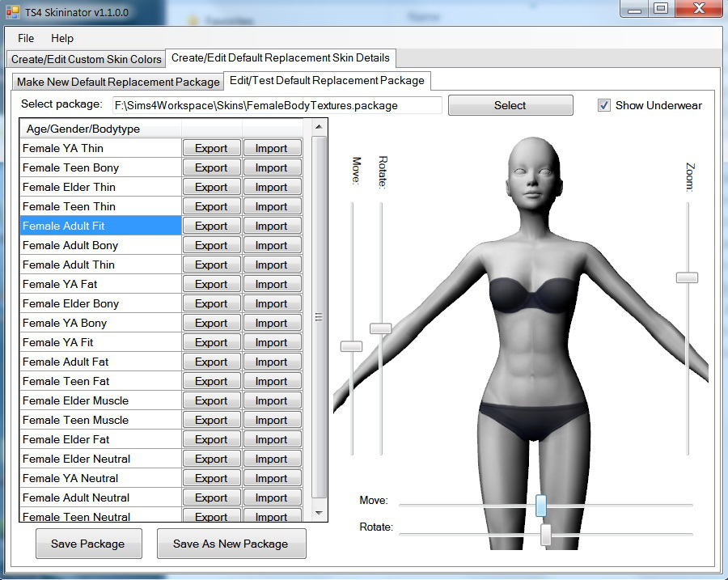Click the vertical Zoom slider handle
Image resolution: width=728 pixels, height=580 pixels.
coord(687,277)
